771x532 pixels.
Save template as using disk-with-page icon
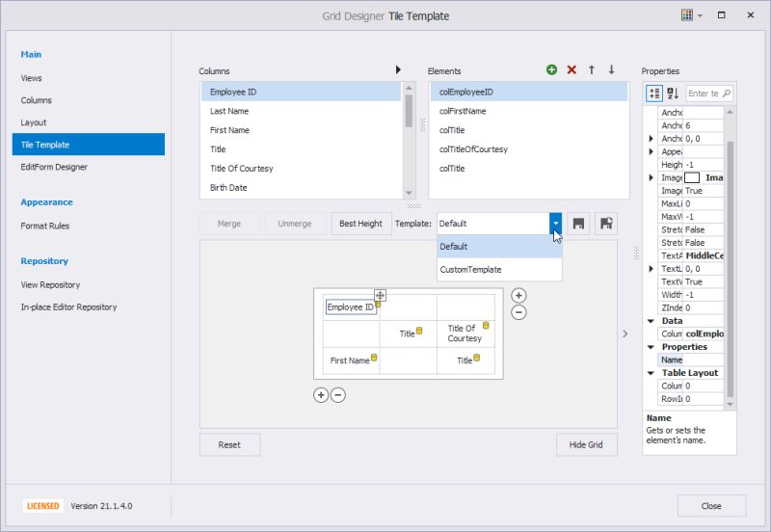click(x=606, y=224)
